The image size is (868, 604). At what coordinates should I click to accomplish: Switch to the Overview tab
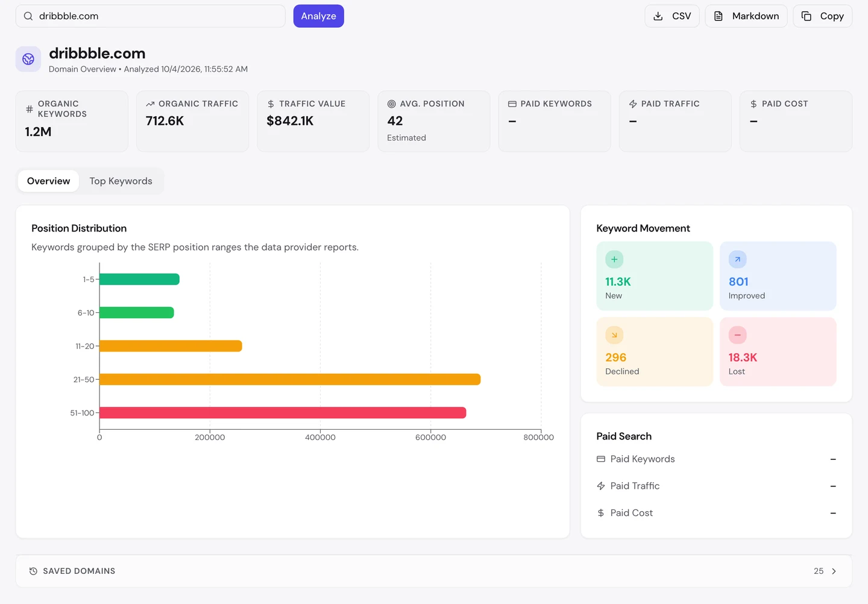tap(48, 181)
